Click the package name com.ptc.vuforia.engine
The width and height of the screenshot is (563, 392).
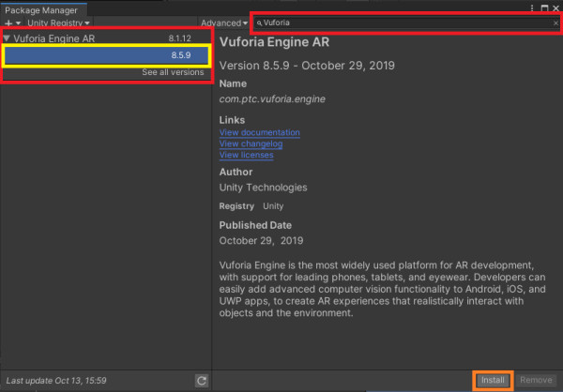272,99
